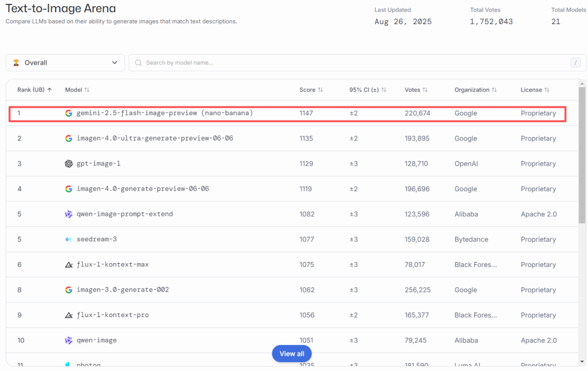The image size is (588, 371).
Task: Click the Black Forest logo beside flux-1-kontext-pro
Action: pyautogui.click(x=69, y=315)
